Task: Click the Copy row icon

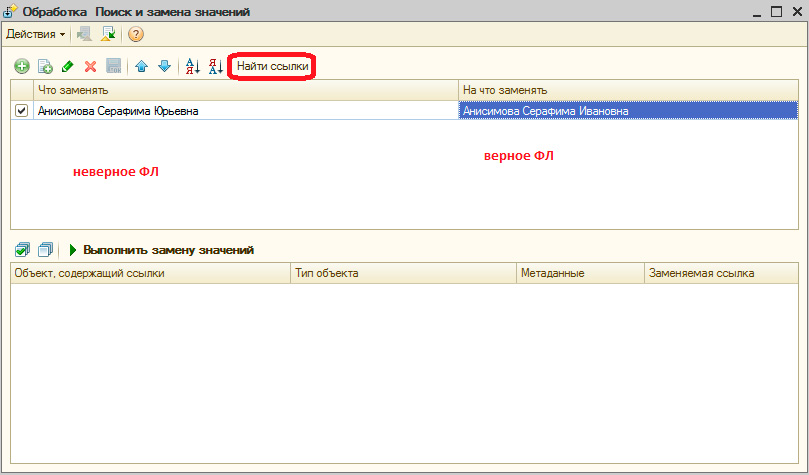Action: coord(44,66)
